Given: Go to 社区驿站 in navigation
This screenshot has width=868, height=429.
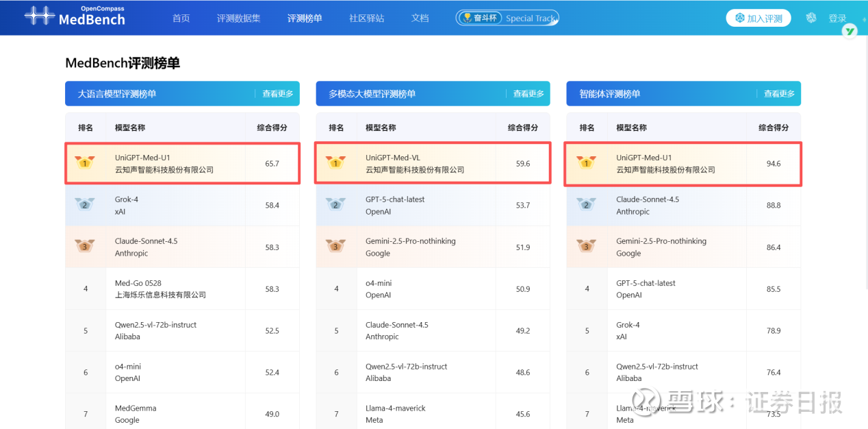Looking at the screenshot, I should click(367, 19).
